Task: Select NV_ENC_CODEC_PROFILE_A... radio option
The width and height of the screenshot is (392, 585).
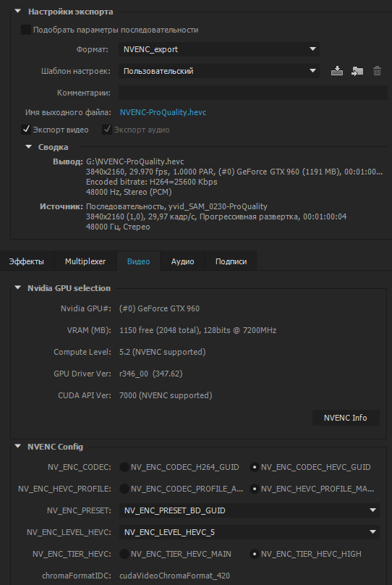Action: (x=124, y=489)
